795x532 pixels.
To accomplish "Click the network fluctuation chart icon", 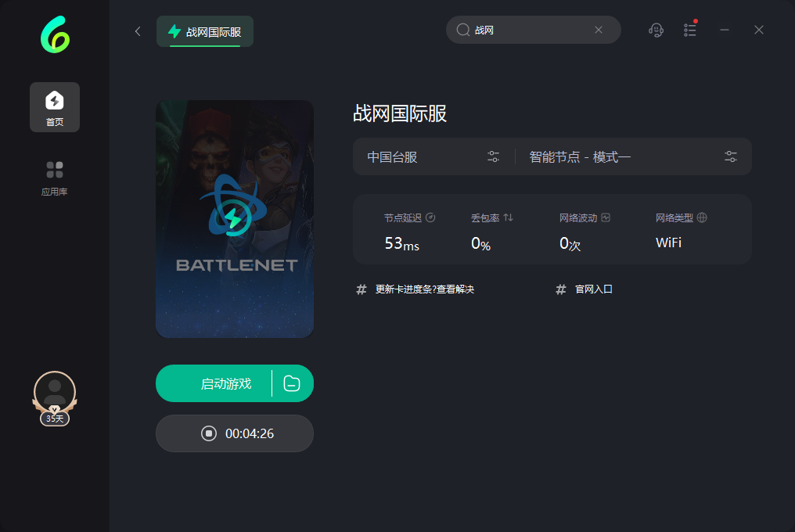I will click(x=606, y=217).
